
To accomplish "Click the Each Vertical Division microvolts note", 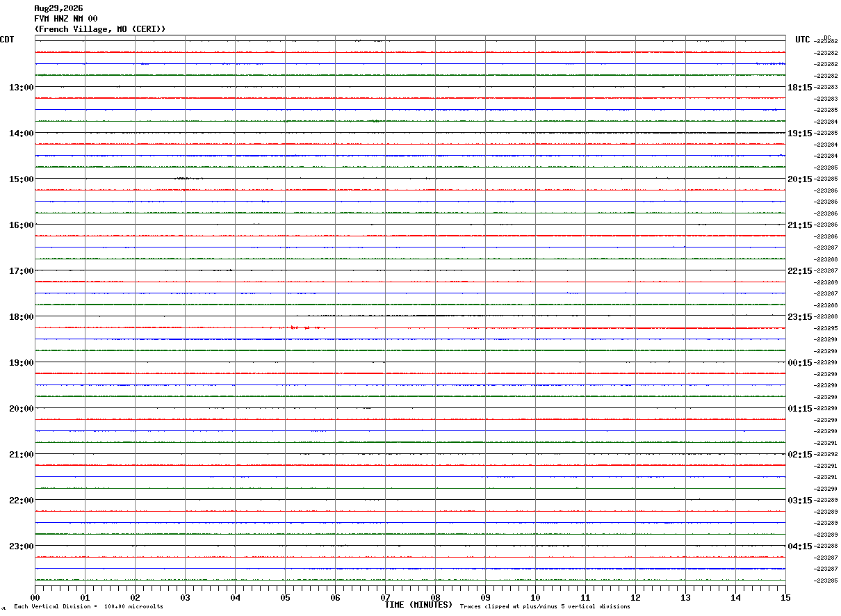I will click(88, 607).
